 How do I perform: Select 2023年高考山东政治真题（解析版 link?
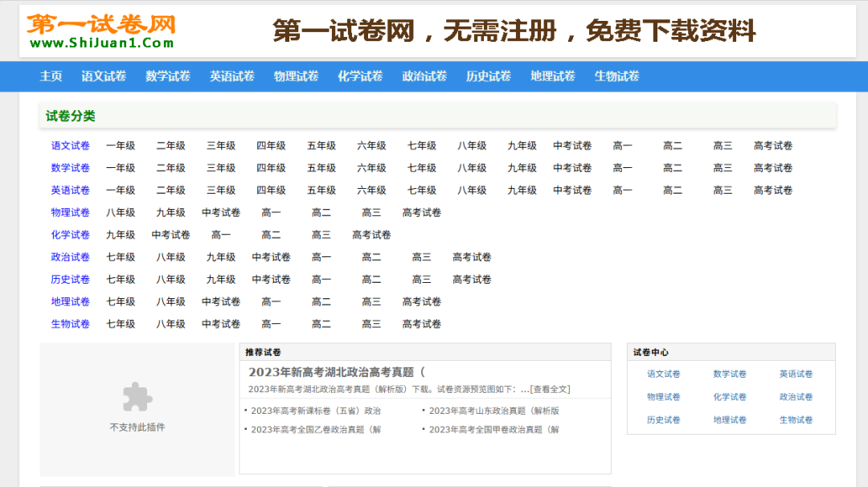pyautogui.click(x=493, y=410)
